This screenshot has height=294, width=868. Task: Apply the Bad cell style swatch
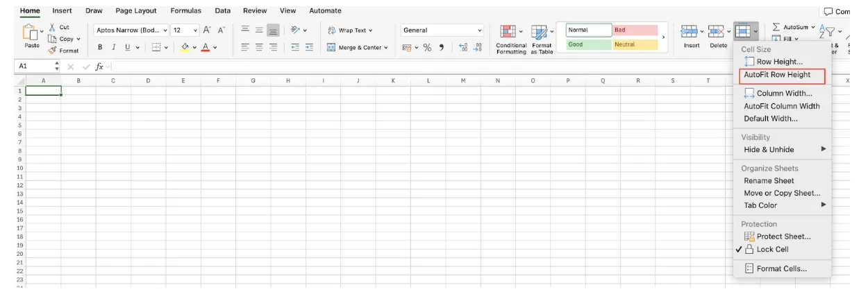point(635,31)
